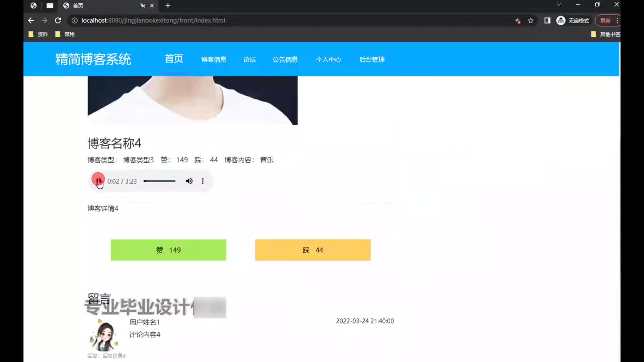Expand the tab search chevron
Image resolution: width=644 pixels, height=362 pixels.
coord(558,5)
